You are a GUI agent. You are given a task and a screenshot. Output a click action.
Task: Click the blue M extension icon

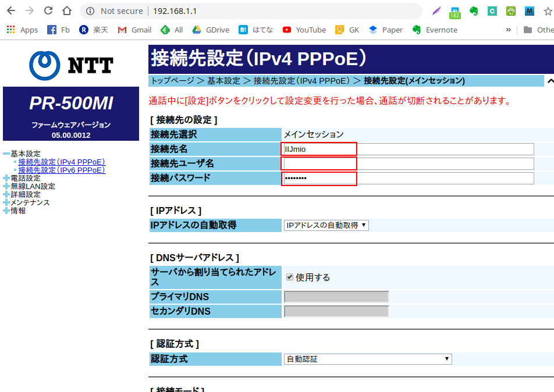529,11
